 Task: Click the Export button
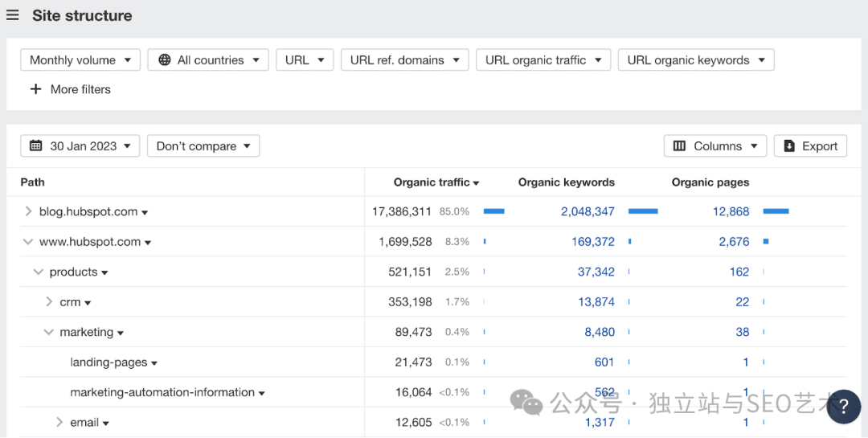[x=810, y=145]
